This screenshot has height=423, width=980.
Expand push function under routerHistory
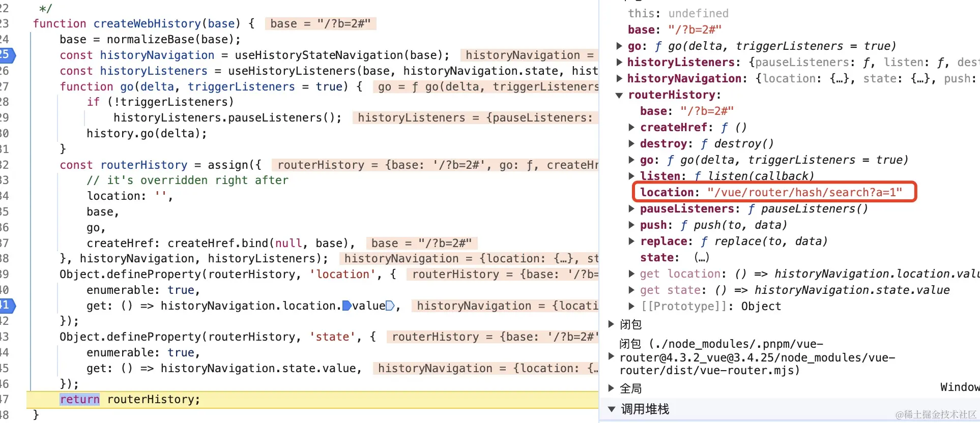point(631,225)
